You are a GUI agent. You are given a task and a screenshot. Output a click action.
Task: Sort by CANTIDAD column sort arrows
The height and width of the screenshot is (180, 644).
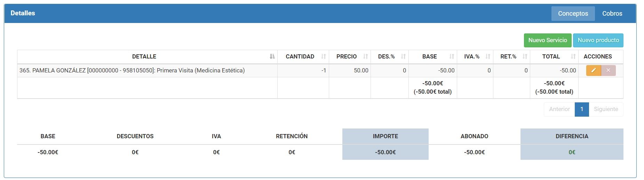point(324,56)
